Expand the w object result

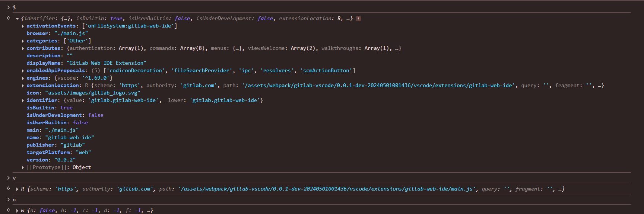coord(17,211)
